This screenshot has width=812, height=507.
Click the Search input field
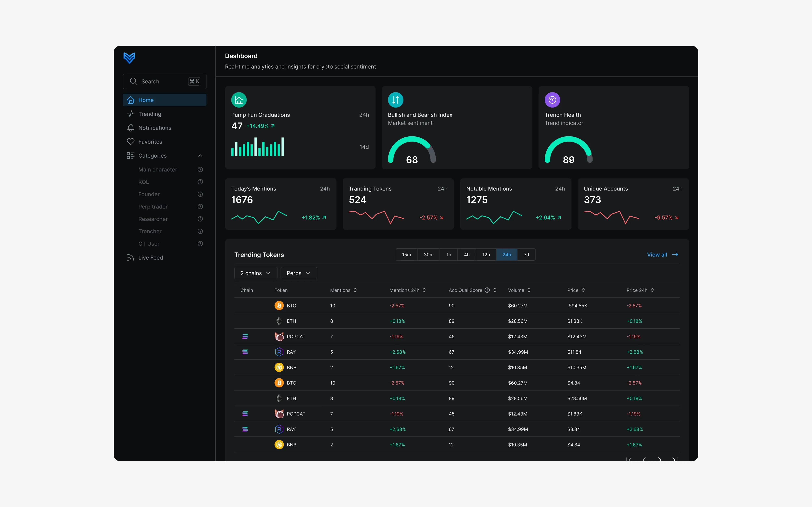[x=165, y=82]
